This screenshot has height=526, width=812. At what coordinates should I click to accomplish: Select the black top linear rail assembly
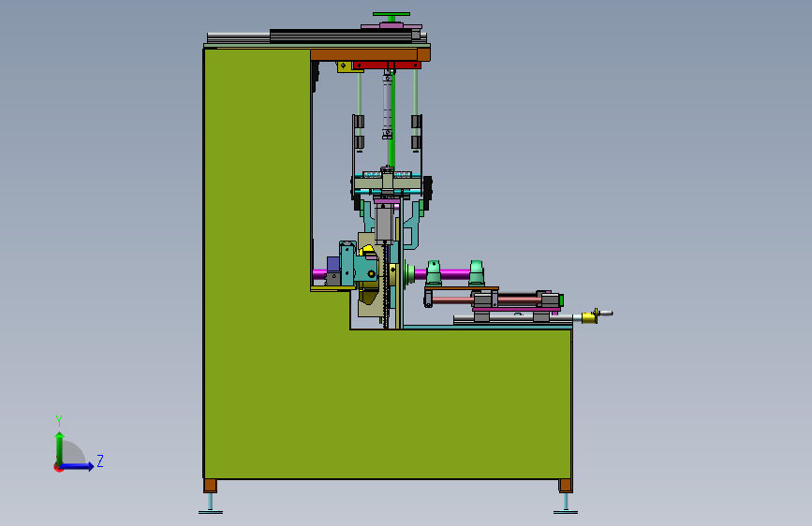(345, 36)
